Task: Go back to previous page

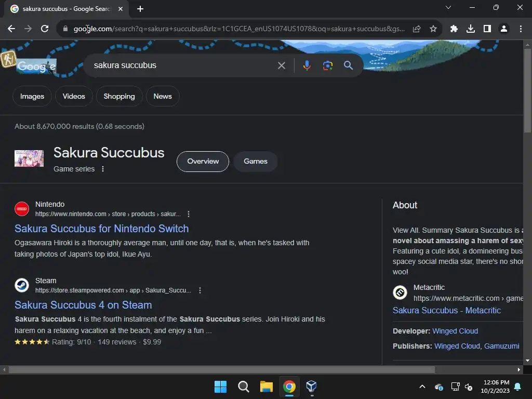Action: (x=11, y=29)
